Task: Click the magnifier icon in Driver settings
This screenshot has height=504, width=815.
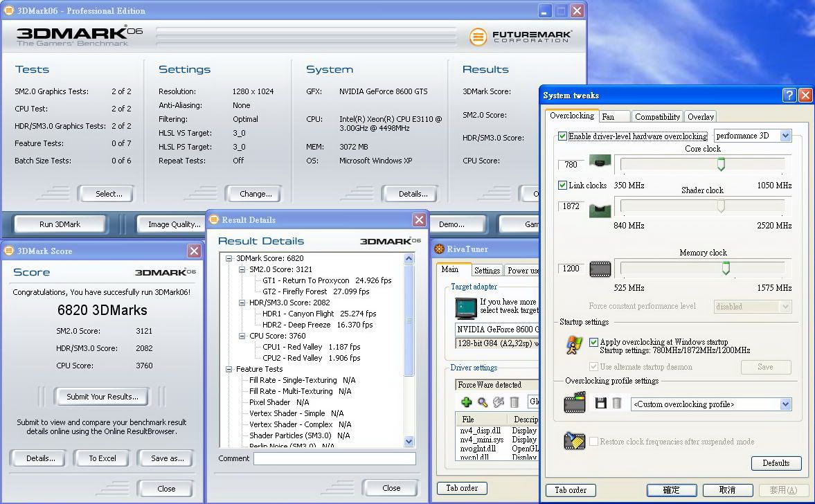Action: (x=483, y=402)
